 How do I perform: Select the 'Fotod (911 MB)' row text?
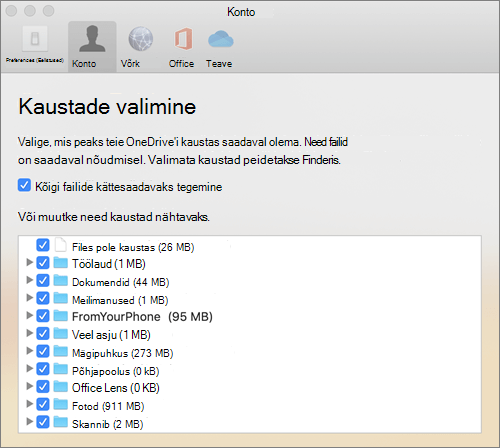[108, 406]
